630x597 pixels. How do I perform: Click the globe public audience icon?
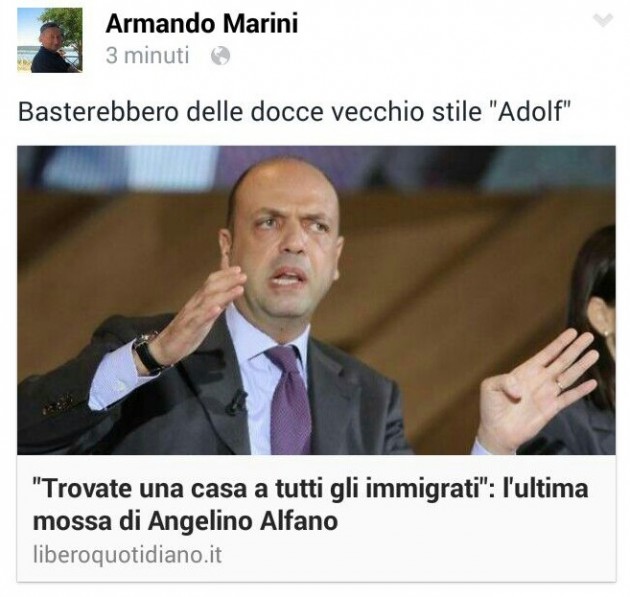221,56
